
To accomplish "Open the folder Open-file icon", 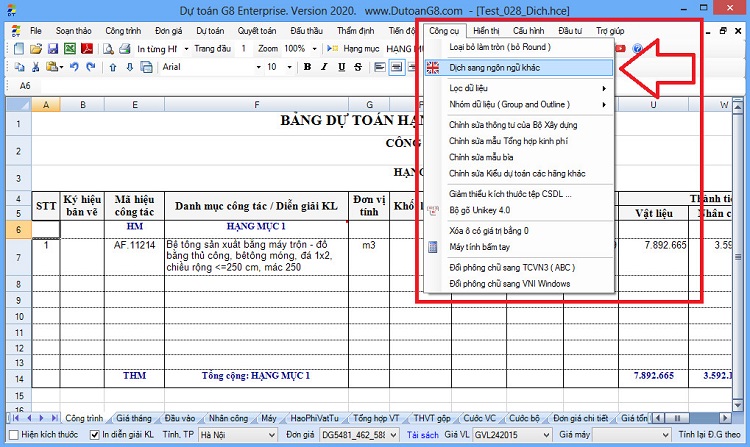I will coord(36,49).
